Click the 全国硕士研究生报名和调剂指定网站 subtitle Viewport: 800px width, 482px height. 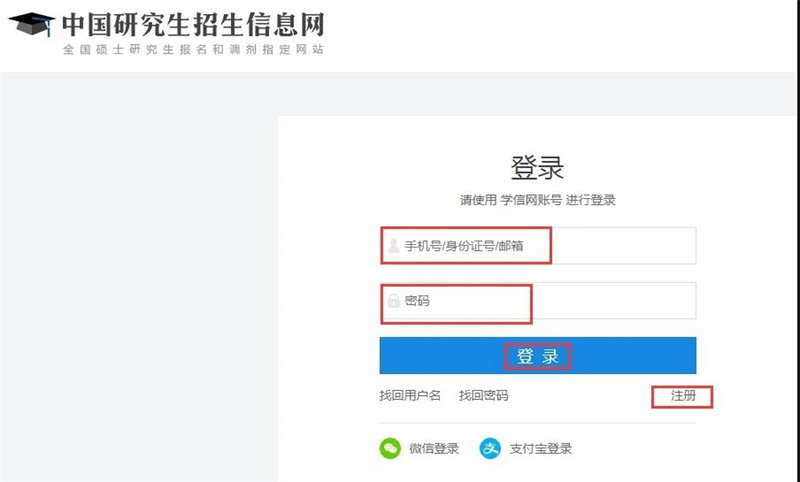click(x=193, y=49)
